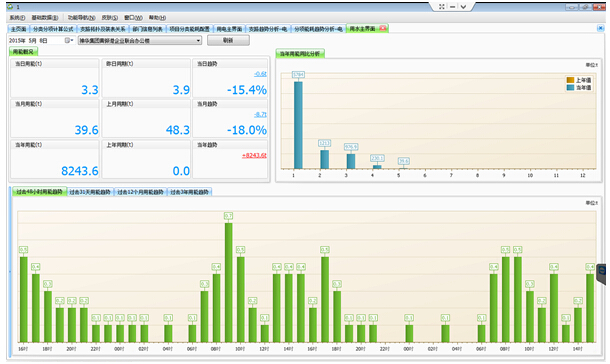The width and height of the screenshot is (610, 364).
Task: Click the application logo in title bar
Action: [x=10, y=7]
